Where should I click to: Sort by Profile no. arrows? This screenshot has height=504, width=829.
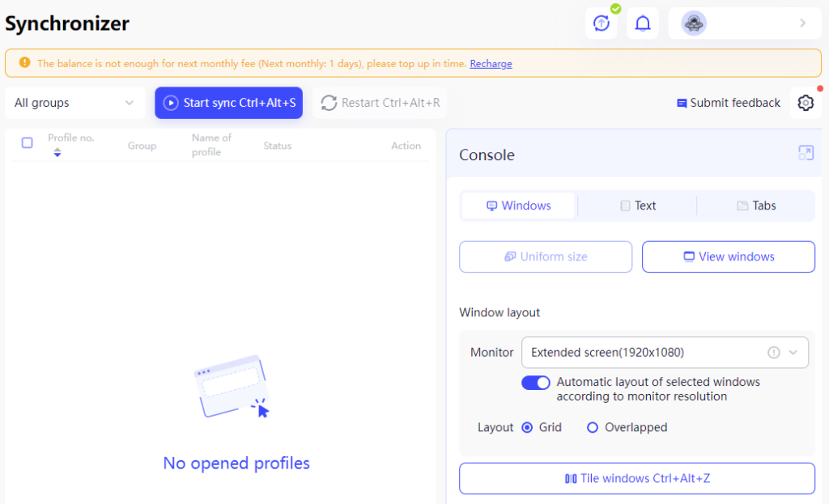(x=57, y=153)
